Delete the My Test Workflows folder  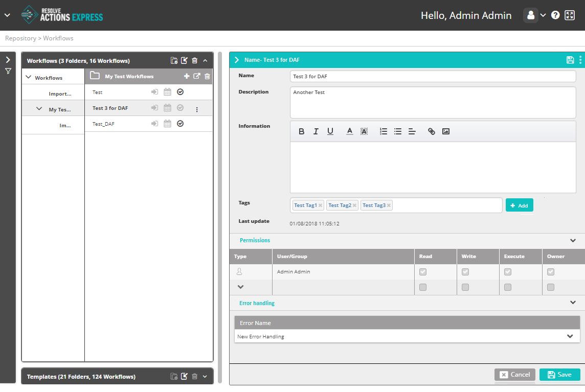click(x=207, y=77)
